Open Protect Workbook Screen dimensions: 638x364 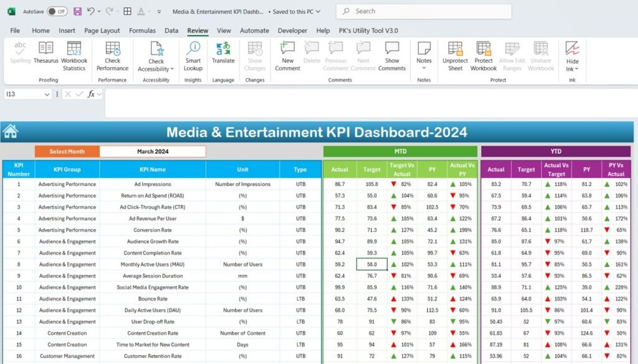coord(483,55)
